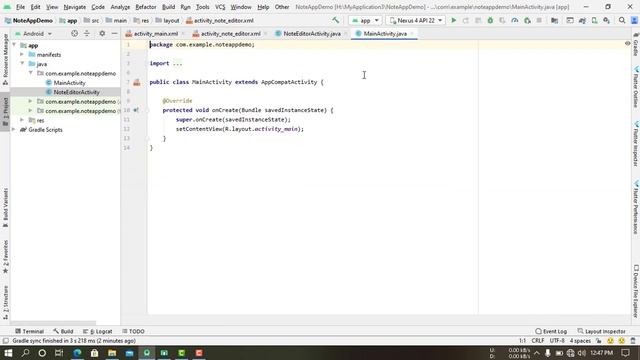Click the UTF-8 encoding in status bar
This screenshot has width=640, height=360.
[557, 341]
